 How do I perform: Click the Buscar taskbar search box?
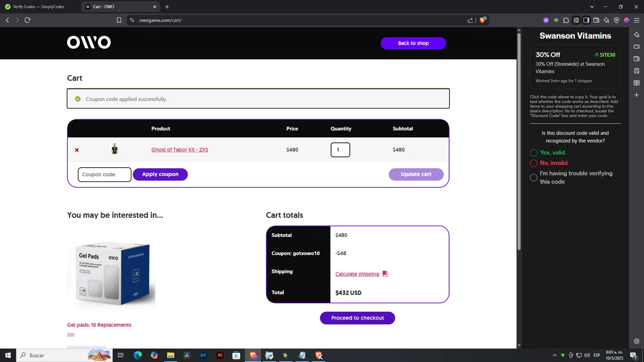click(x=64, y=355)
